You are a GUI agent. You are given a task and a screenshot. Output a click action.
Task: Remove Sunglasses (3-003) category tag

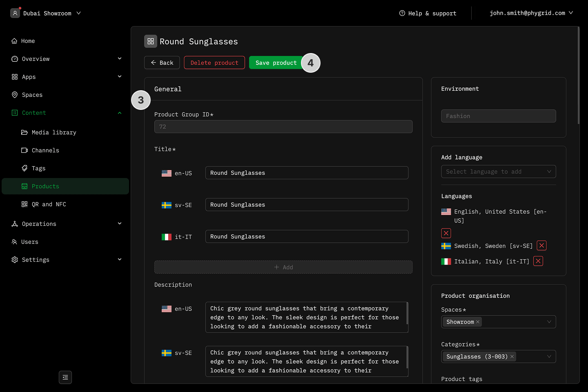tap(512, 356)
